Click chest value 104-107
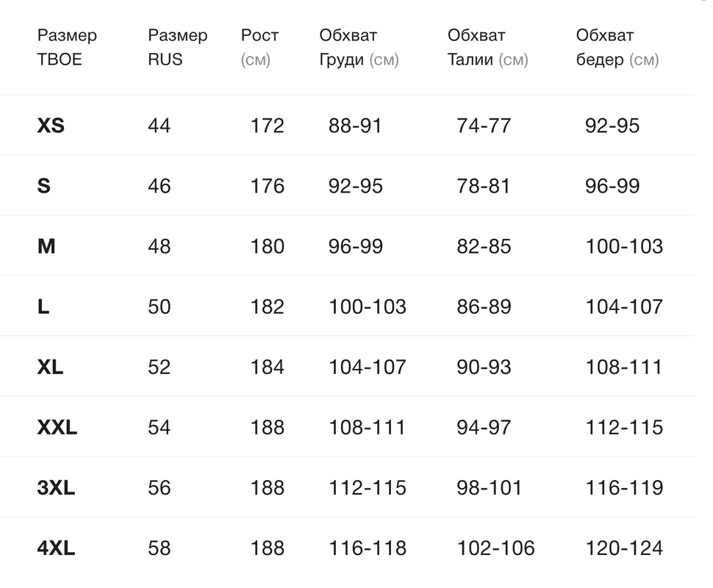The height and width of the screenshot is (588, 713). click(x=368, y=367)
